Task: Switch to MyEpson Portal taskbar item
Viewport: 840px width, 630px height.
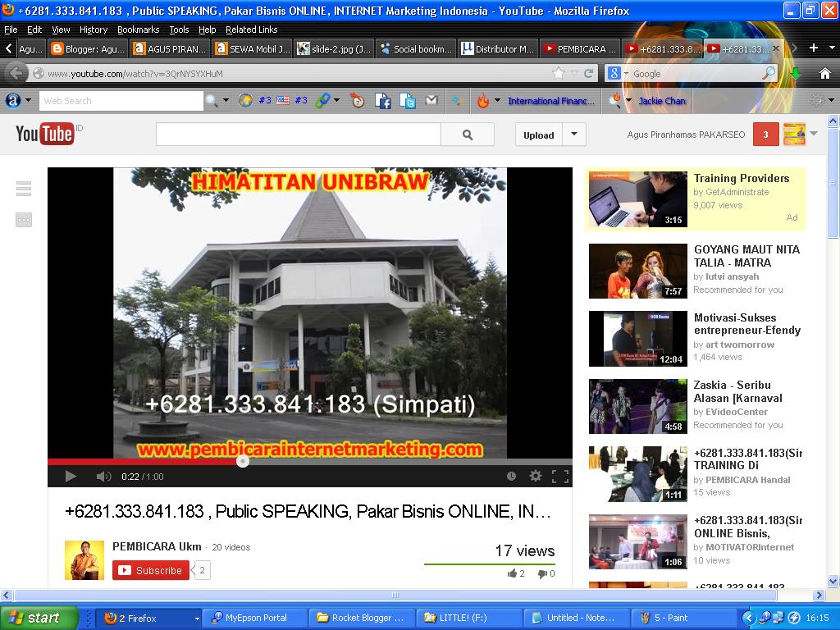Action: click(254, 618)
